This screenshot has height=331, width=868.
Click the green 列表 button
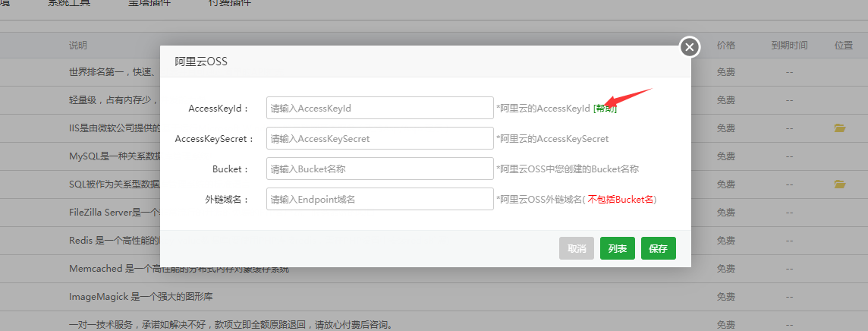pyautogui.click(x=617, y=248)
